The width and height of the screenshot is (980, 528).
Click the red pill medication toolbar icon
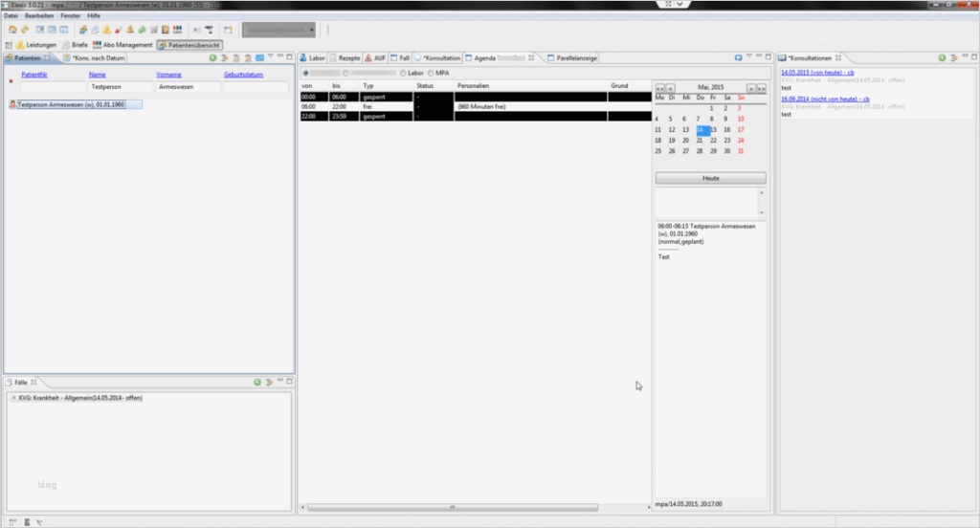coord(118,30)
